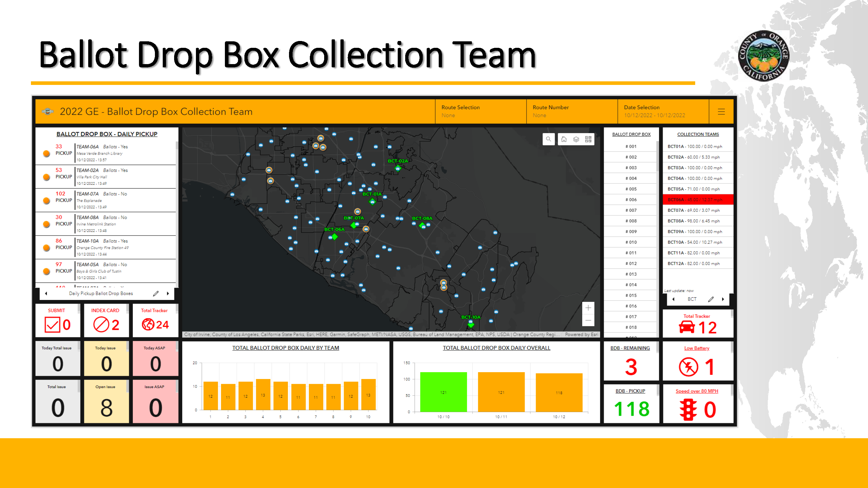Click pencil icon in Daily Pickup footer
This screenshot has height=488, width=868.
[156, 293]
